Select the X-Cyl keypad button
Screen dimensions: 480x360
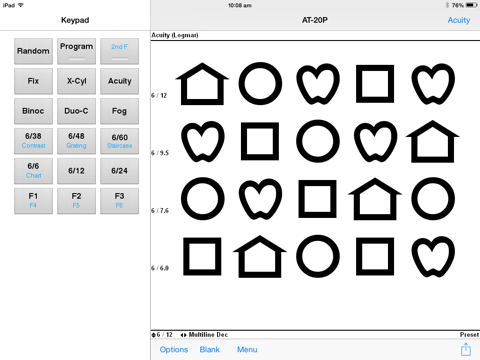click(x=76, y=81)
